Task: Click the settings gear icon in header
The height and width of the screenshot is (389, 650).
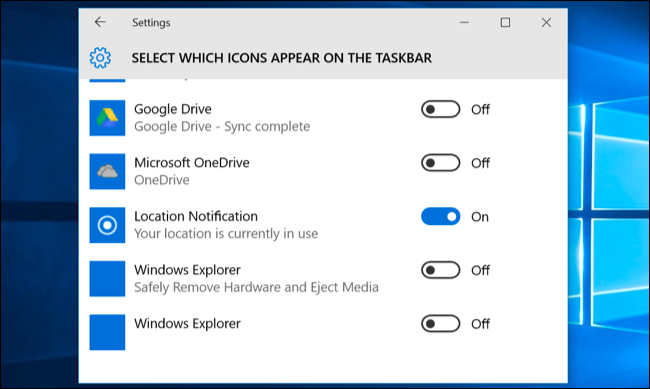Action: point(100,58)
